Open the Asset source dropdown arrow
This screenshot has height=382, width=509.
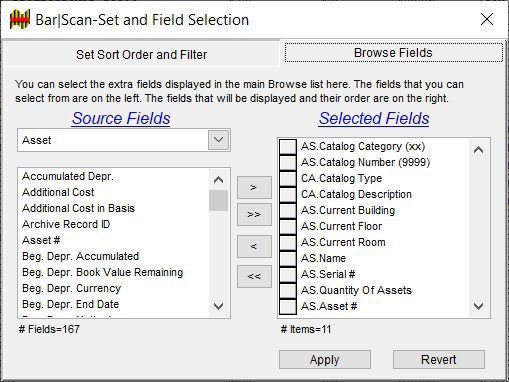219,140
